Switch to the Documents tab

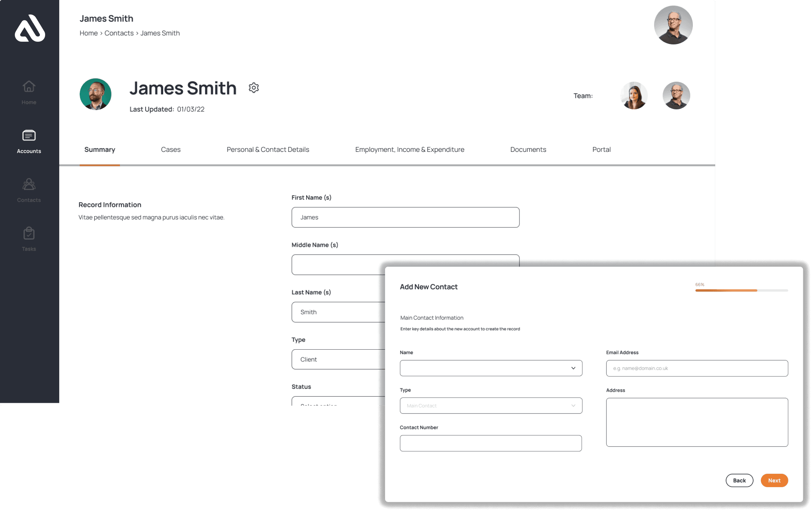point(529,149)
